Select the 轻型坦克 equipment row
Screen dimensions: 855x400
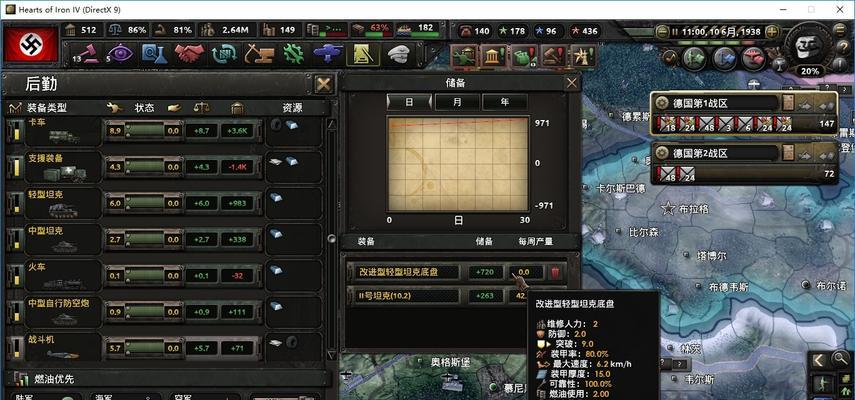pyautogui.click(x=164, y=203)
